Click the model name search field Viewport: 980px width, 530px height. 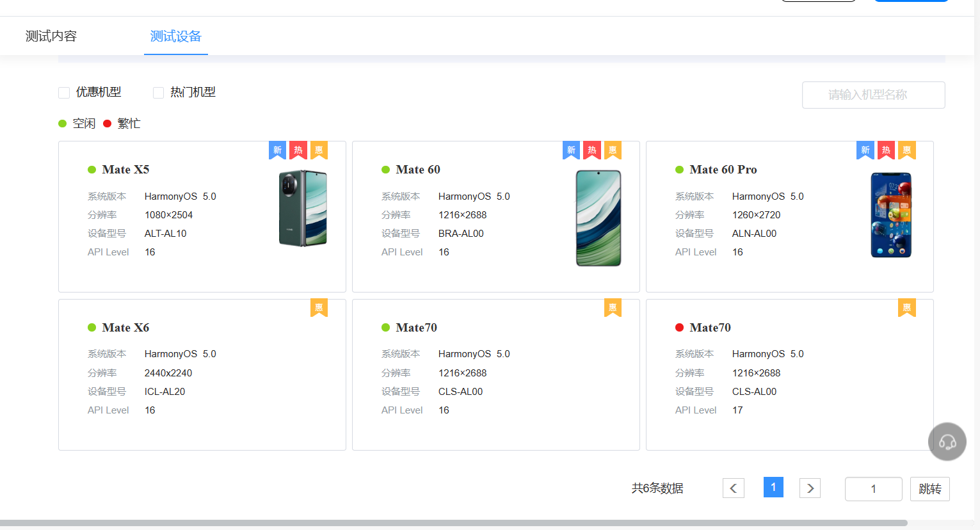pos(874,95)
